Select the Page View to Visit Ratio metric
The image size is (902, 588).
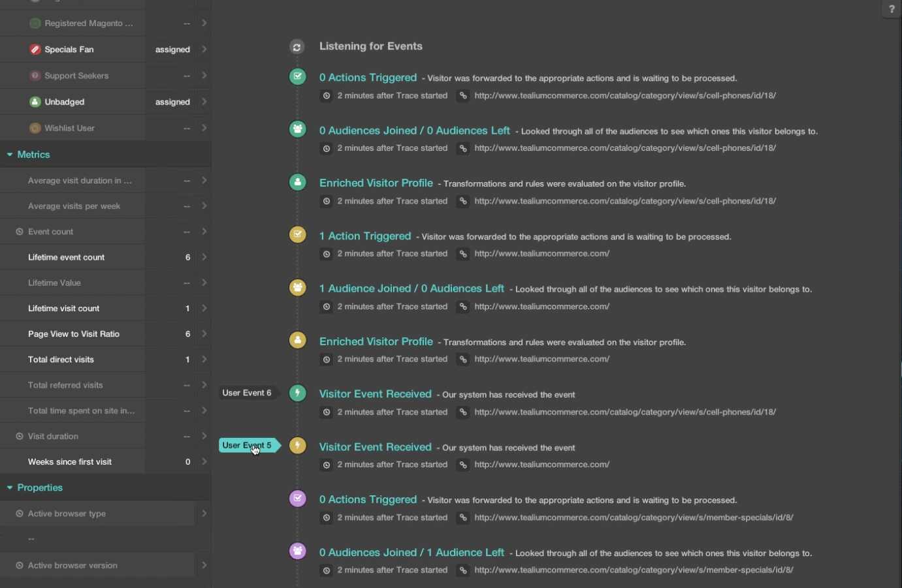[x=74, y=334]
